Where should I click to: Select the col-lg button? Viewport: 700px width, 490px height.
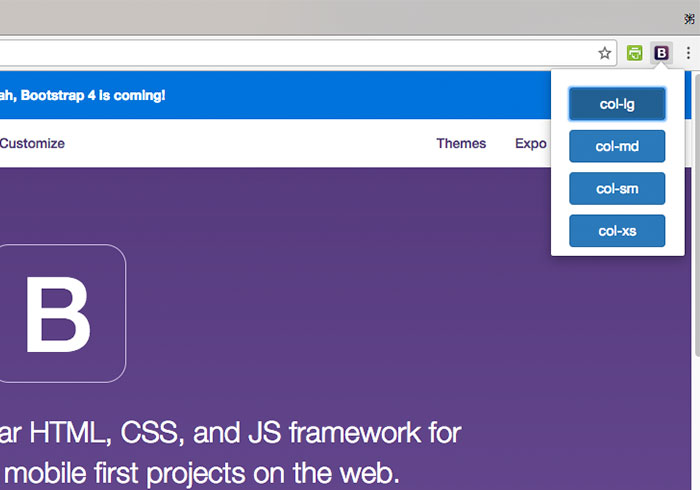pos(617,104)
